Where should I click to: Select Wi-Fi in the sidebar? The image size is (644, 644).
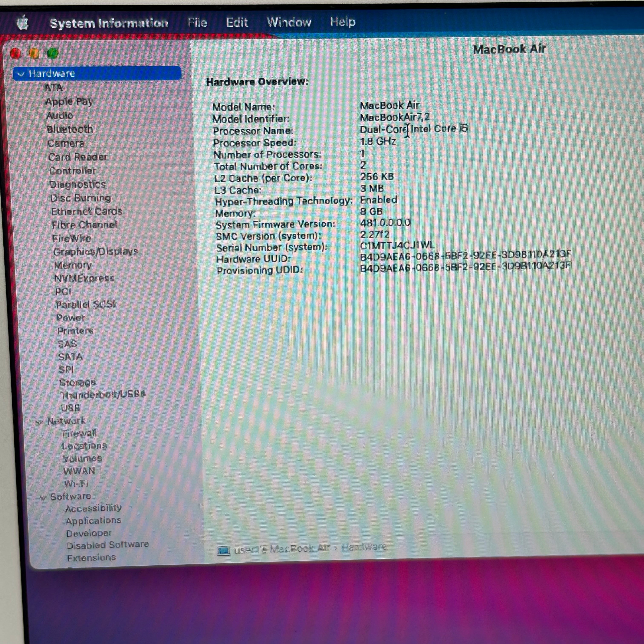[76, 484]
